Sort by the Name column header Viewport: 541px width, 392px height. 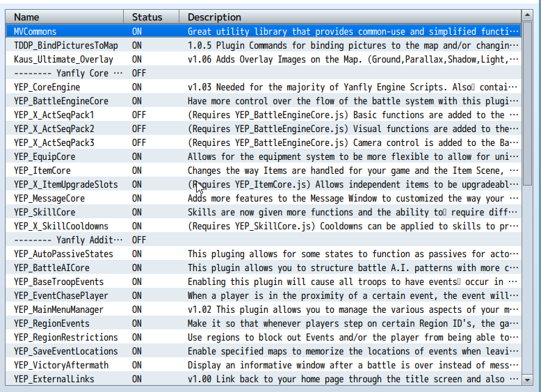(x=65, y=17)
